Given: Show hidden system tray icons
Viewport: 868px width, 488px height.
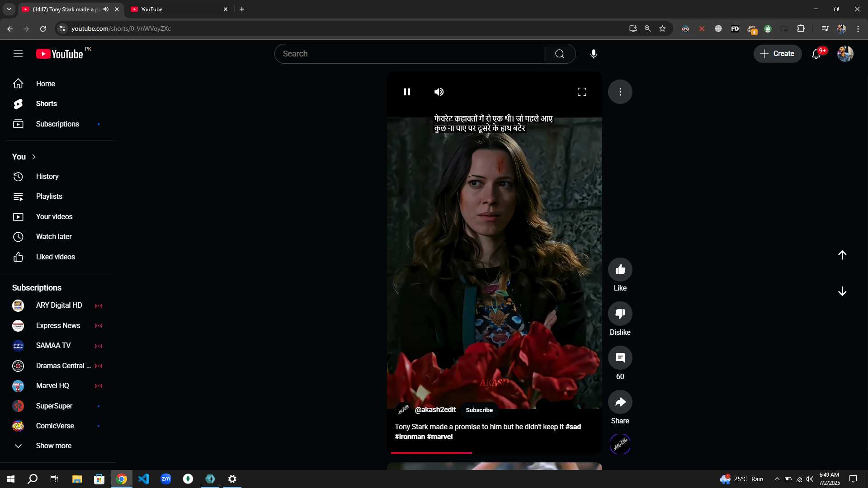Looking at the screenshot, I should [x=777, y=479].
